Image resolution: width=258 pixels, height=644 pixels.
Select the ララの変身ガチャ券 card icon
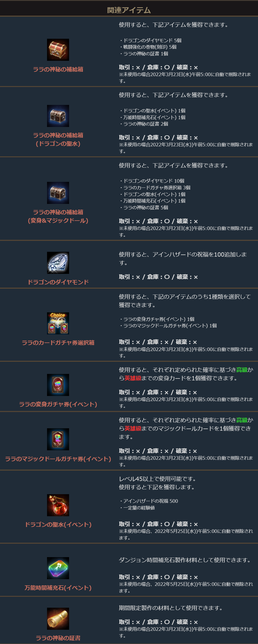(x=58, y=385)
